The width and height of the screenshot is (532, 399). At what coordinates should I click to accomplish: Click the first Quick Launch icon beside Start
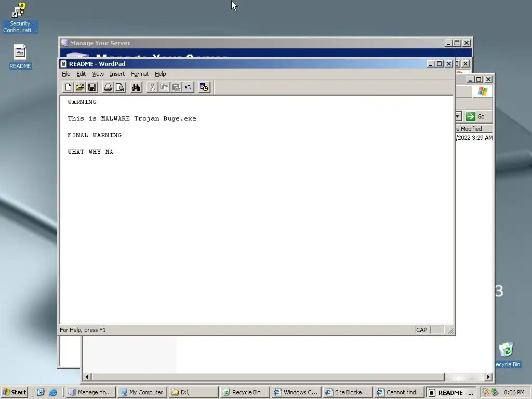pos(41,392)
